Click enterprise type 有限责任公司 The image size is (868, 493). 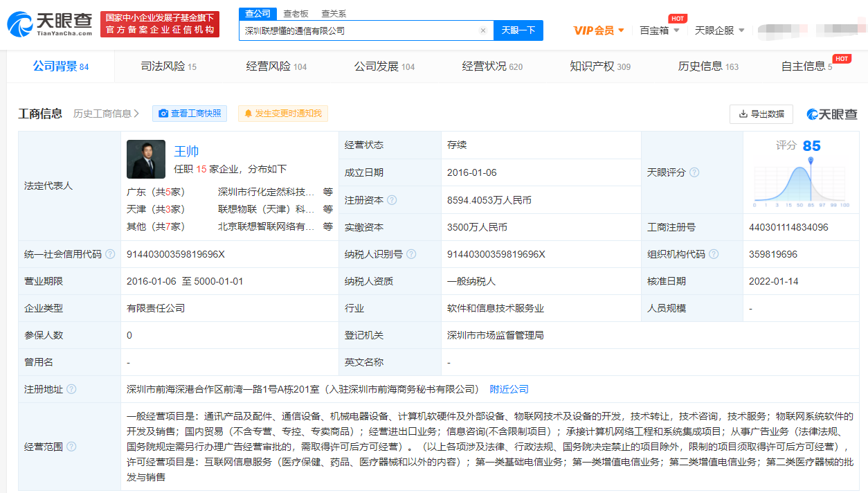click(x=156, y=308)
